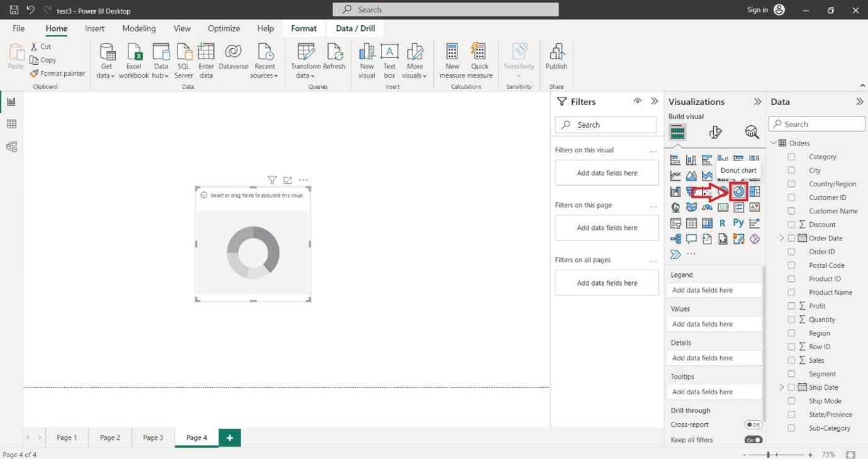Check the Segment field checkbox
The width and height of the screenshot is (868, 459).
tap(791, 374)
